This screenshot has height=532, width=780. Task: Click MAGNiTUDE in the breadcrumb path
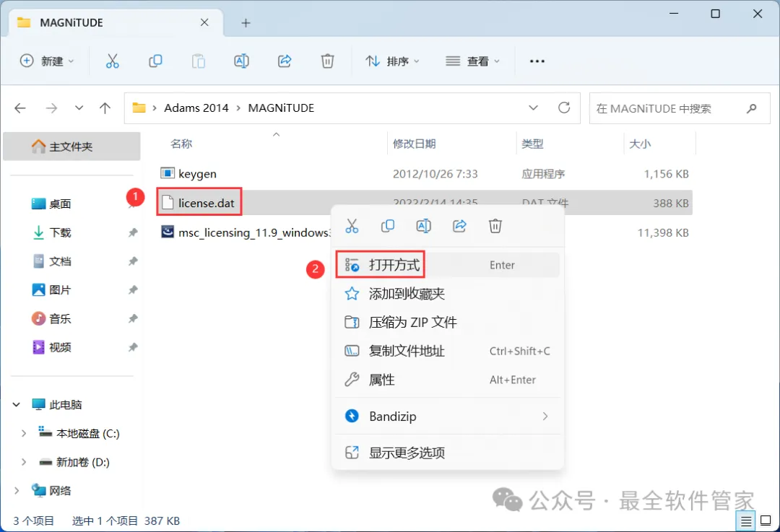(281, 108)
